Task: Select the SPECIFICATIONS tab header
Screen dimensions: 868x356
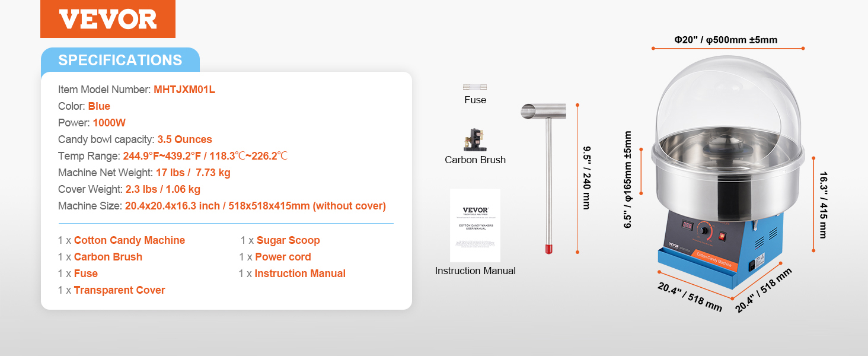Action: [120, 60]
